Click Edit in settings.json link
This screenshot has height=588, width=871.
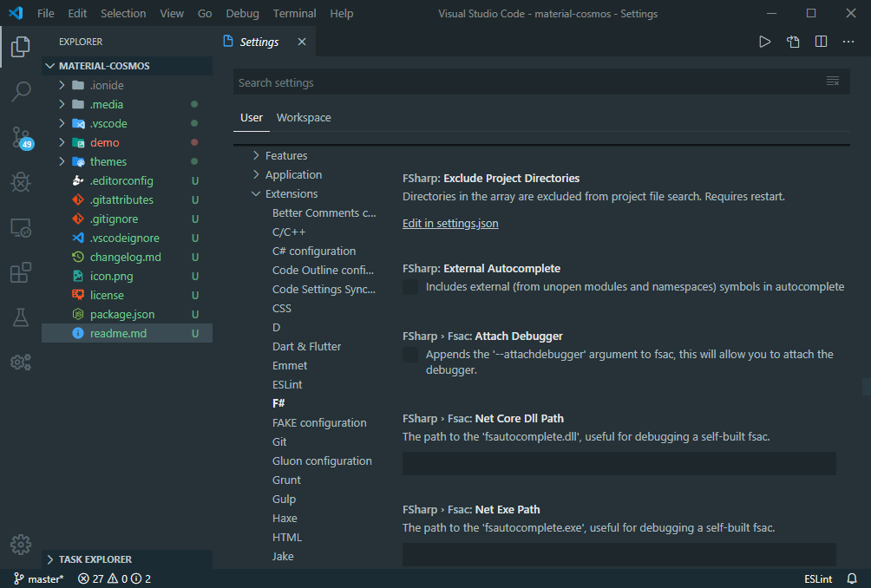point(450,223)
